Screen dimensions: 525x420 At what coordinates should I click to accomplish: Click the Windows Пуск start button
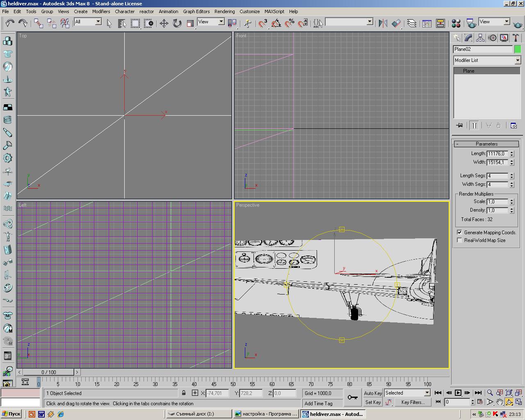pos(11,414)
